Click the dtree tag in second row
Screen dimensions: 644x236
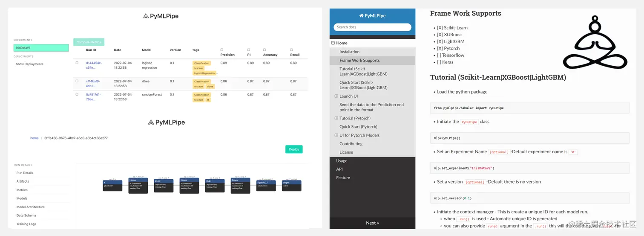[210, 86]
